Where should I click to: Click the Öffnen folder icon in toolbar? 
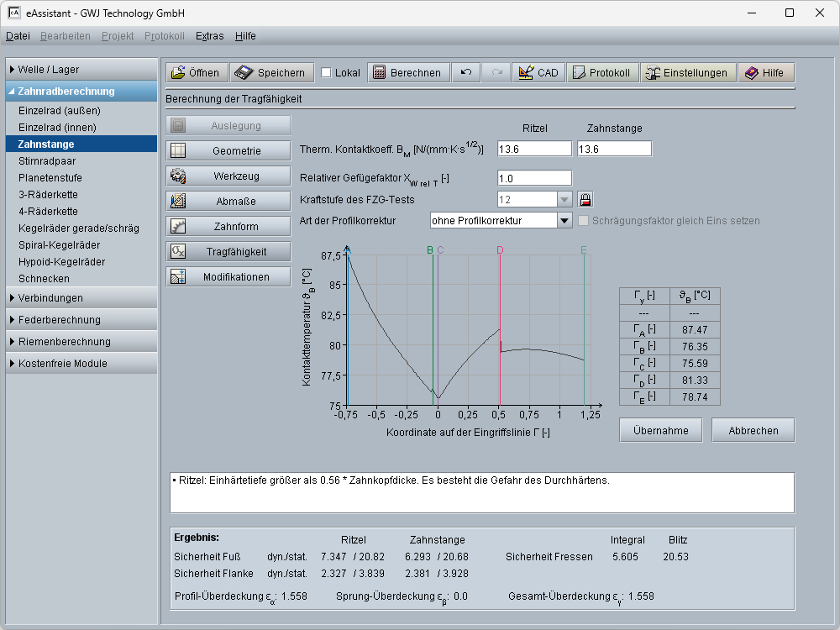pyautogui.click(x=176, y=73)
